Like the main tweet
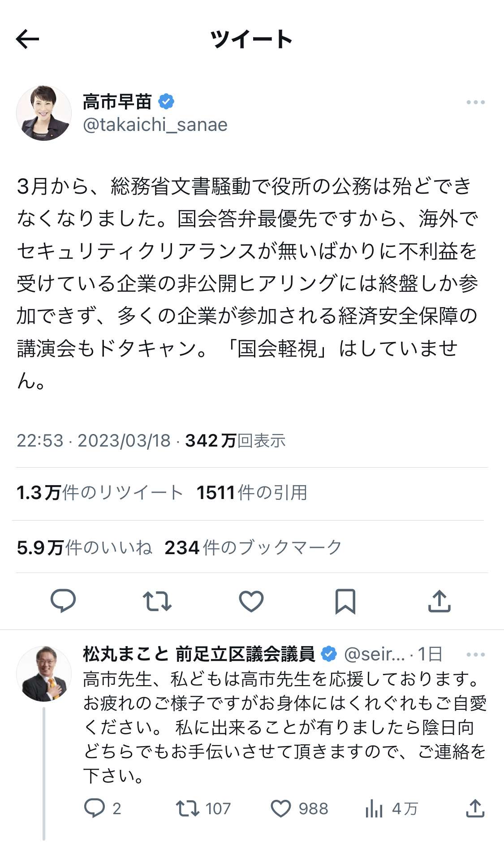This screenshot has width=504, height=842. pyautogui.click(x=251, y=601)
